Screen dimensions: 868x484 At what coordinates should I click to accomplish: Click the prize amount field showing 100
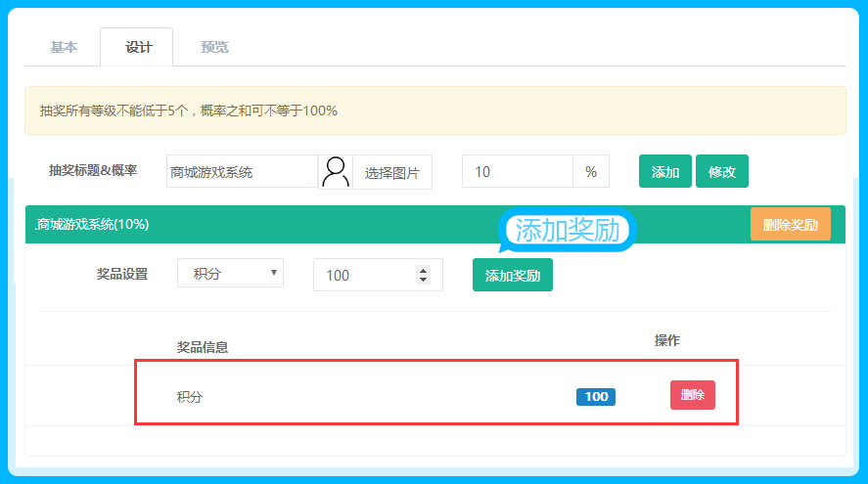(x=364, y=275)
